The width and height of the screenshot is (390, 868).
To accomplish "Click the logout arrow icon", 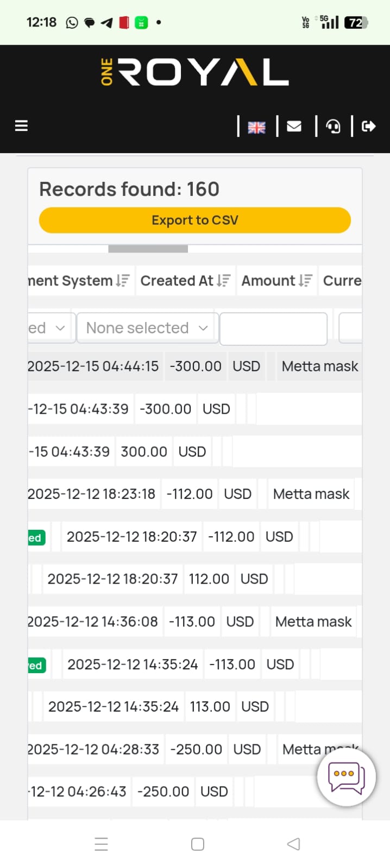I will (x=368, y=126).
